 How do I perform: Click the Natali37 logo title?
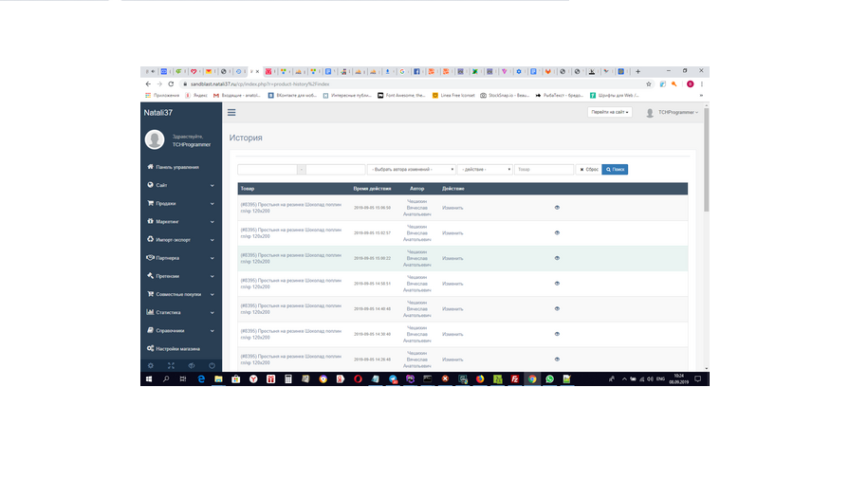point(158,112)
